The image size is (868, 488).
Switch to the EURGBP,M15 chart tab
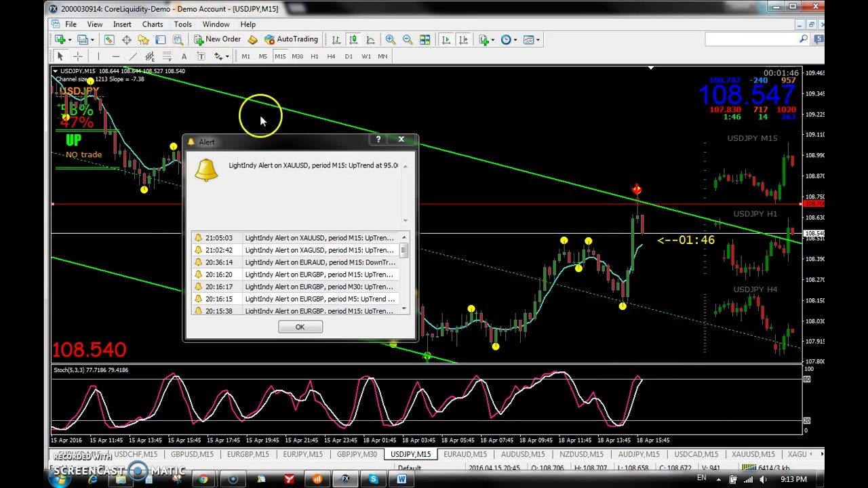248,454
